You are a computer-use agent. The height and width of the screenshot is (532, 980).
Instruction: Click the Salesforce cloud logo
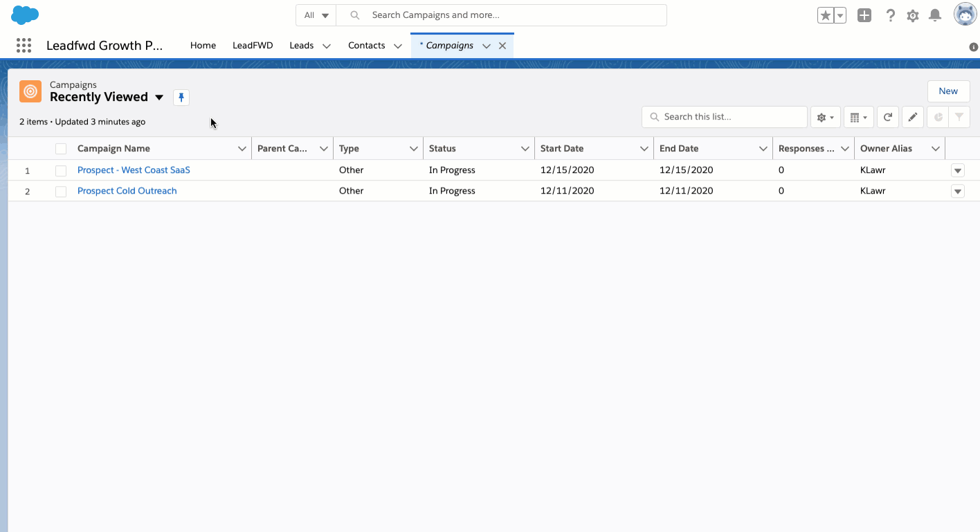[25, 15]
